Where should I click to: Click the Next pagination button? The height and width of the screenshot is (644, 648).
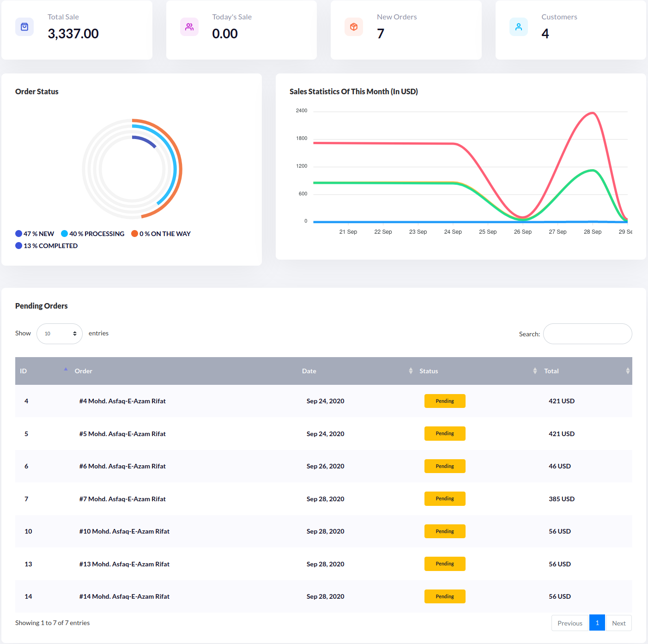tap(618, 623)
